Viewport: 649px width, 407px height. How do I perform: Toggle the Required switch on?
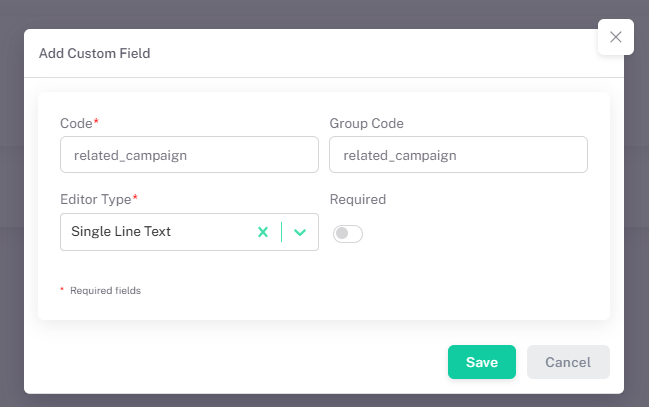(347, 233)
